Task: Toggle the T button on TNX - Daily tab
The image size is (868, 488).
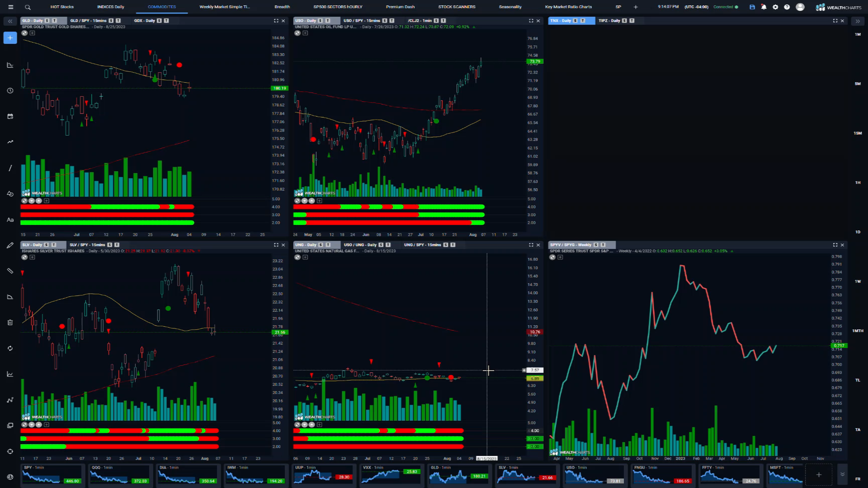Action: pyautogui.click(x=582, y=21)
